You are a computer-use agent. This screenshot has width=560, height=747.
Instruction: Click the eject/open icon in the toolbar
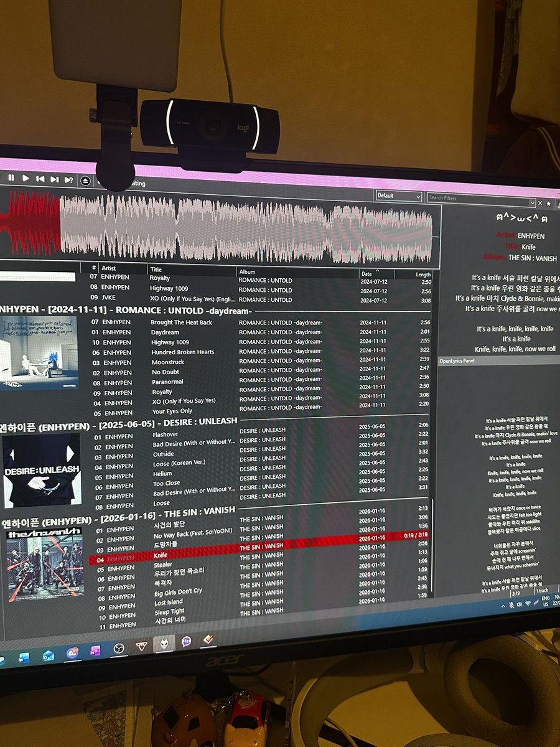coord(85,181)
